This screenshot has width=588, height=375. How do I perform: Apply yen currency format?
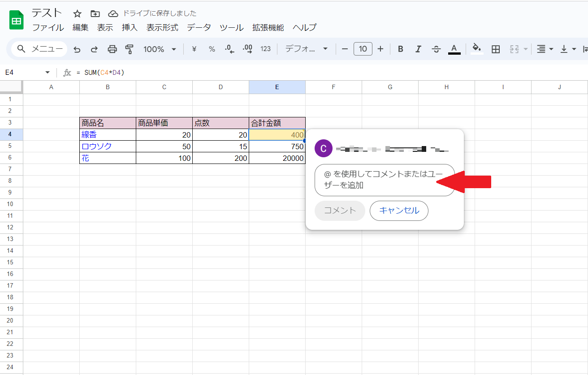pyautogui.click(x=194, y=49)
